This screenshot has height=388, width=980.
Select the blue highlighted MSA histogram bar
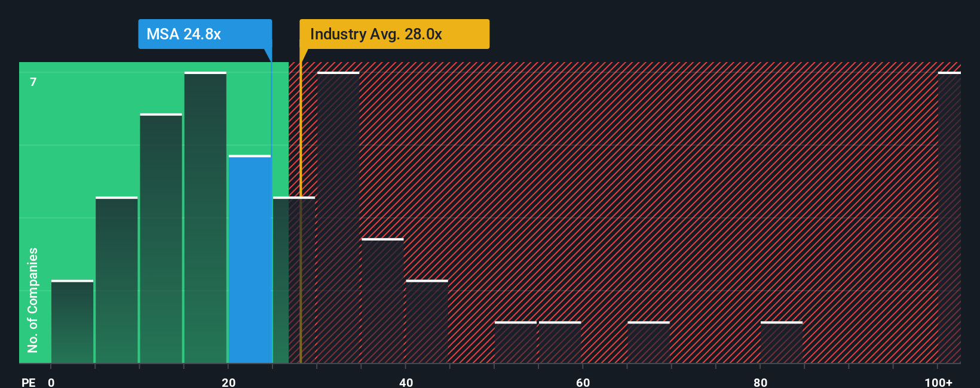click(x=250, y=259)
